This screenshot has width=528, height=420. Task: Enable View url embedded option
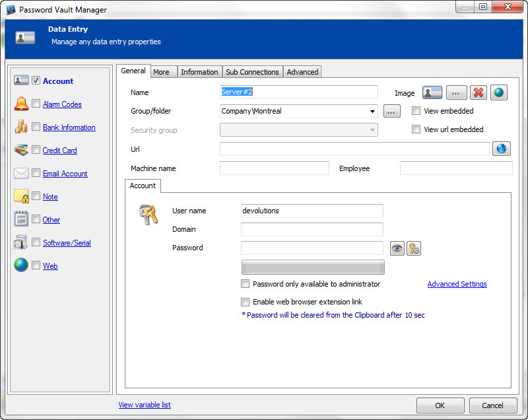(x=416, y=129)
